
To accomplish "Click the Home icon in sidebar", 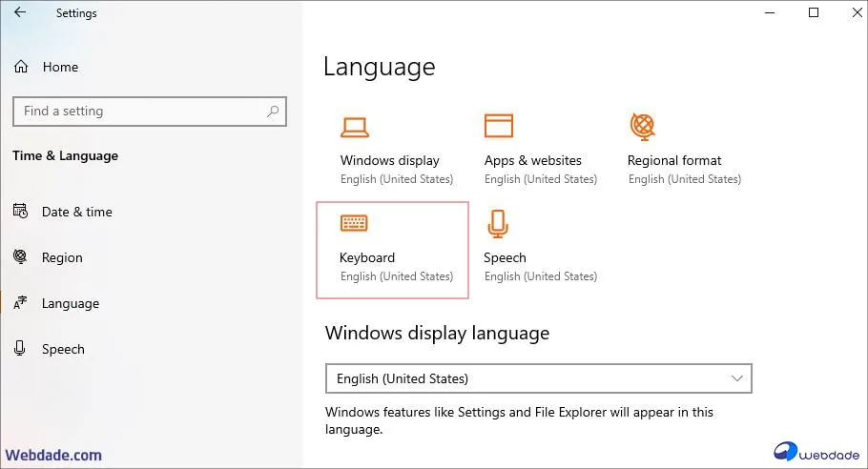I will 21,67.
